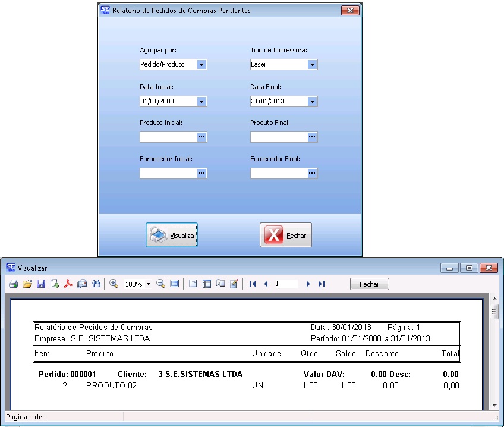
Task: Close the preview with toolbar Fechar button
Action: click(x=369, y=284)
